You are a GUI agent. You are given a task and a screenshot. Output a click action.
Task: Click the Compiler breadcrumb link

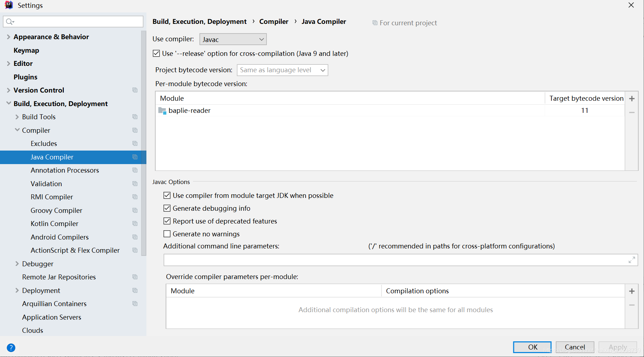point(274,22)
